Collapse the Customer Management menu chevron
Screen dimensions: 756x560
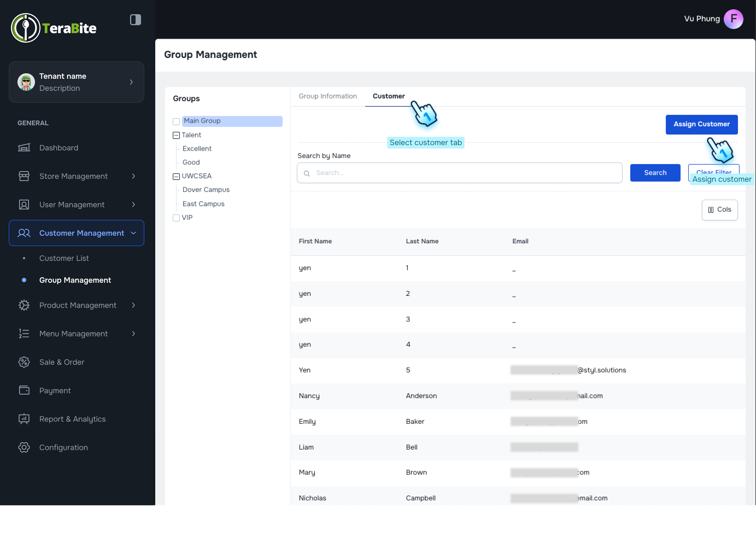click(133, 233)
